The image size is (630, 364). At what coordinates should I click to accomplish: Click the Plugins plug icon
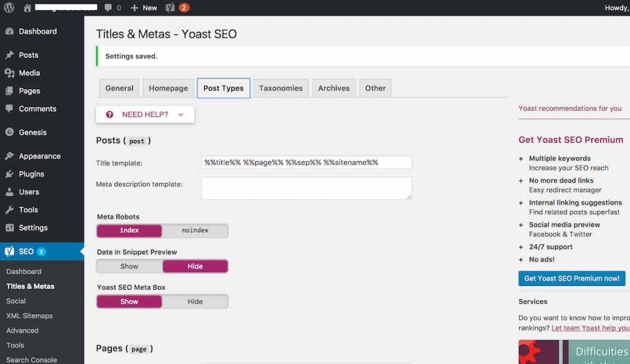pyautogui.click(x=10, y=174)
